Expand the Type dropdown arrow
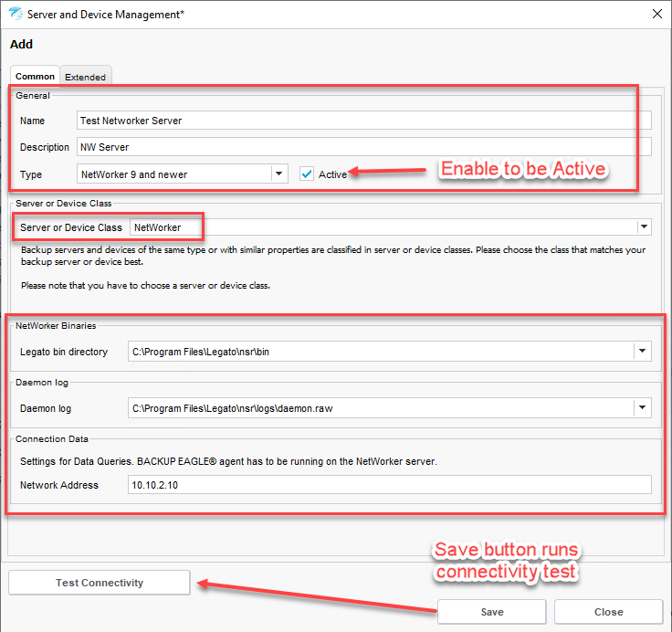This screenshot has width=672, height=632. tap(279, 174)
